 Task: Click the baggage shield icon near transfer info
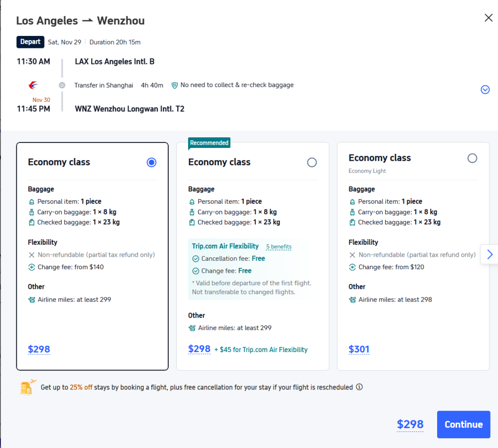coord(174,85)
